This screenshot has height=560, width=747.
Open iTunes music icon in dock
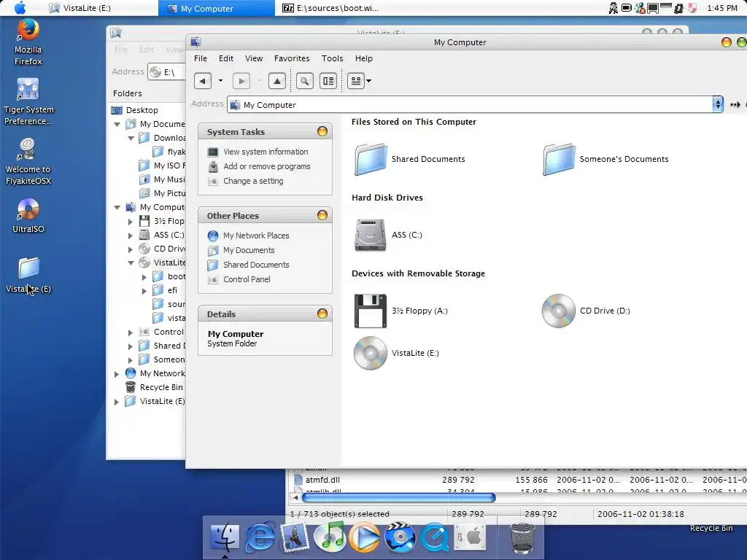click(x=330, y=537)
